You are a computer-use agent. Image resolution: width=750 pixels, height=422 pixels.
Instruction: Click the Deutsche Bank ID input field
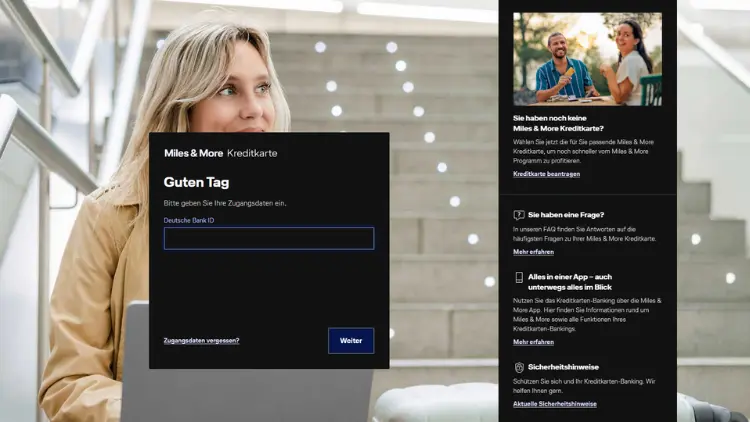(269, 238)
